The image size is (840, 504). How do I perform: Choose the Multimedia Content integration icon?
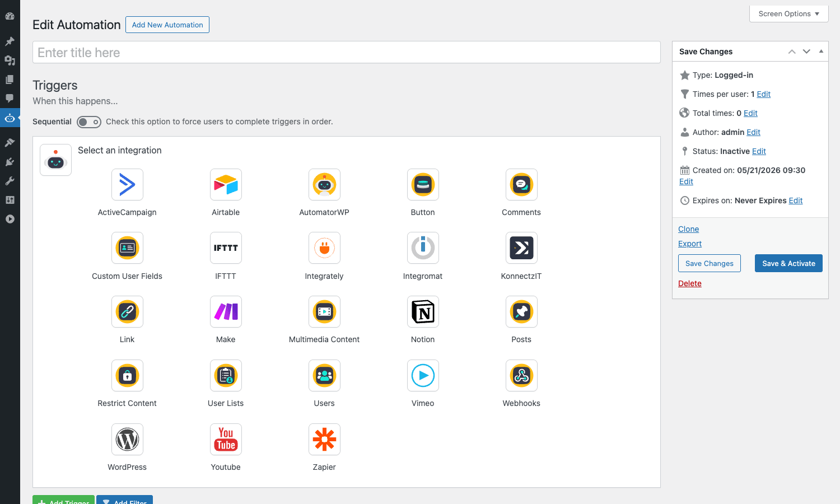(324, 311)
